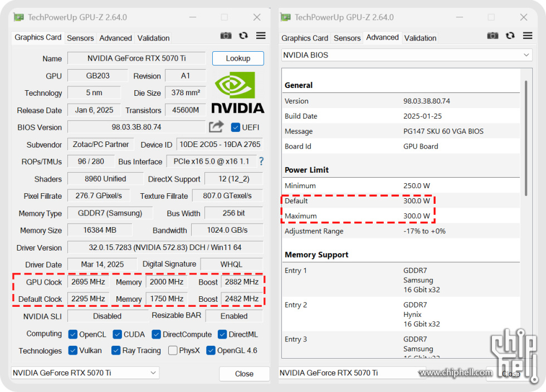
Task: Click Texture Fillrate field 807.0 GTexel/s
Action: tap(227, 195)
